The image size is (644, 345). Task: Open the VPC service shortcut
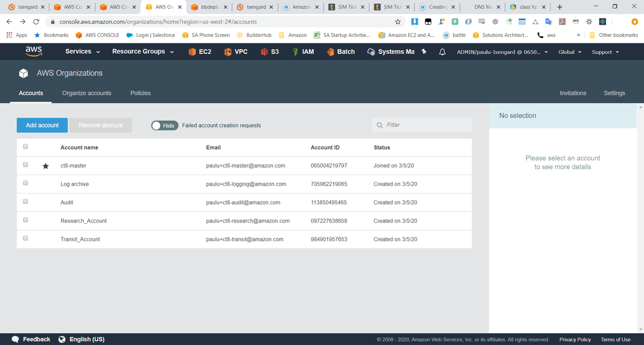click(x=236, y=52)
